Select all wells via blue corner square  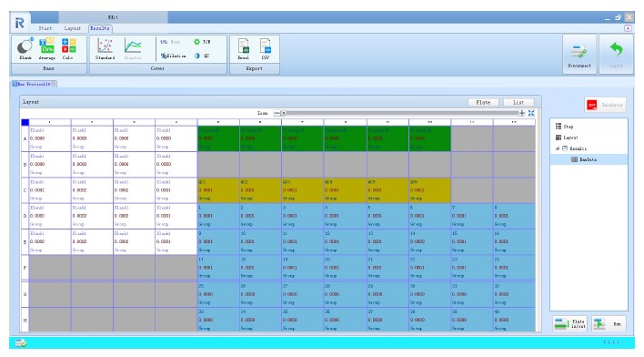25,122
